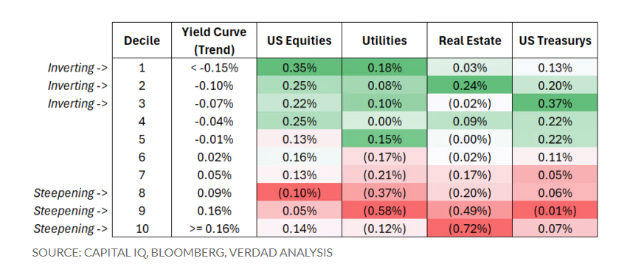Image resolution: width=644 pixels, height=275 pixels.
Task: Select the (0.72%) Real Estate cell
Action: (x=470, y=229)
